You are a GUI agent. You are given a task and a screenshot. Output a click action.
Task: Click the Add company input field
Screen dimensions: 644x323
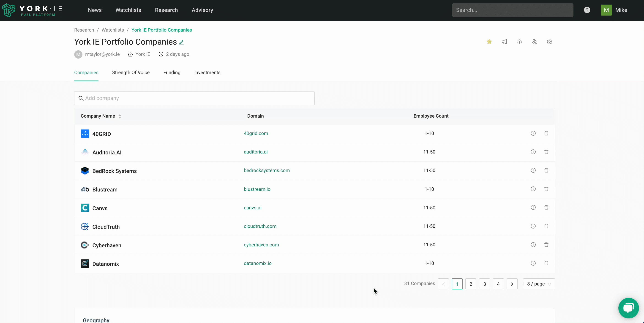coord(194,98)
